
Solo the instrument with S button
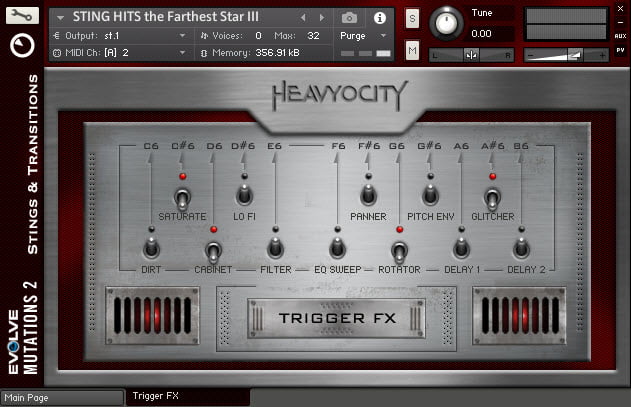(x=412, y=19)
